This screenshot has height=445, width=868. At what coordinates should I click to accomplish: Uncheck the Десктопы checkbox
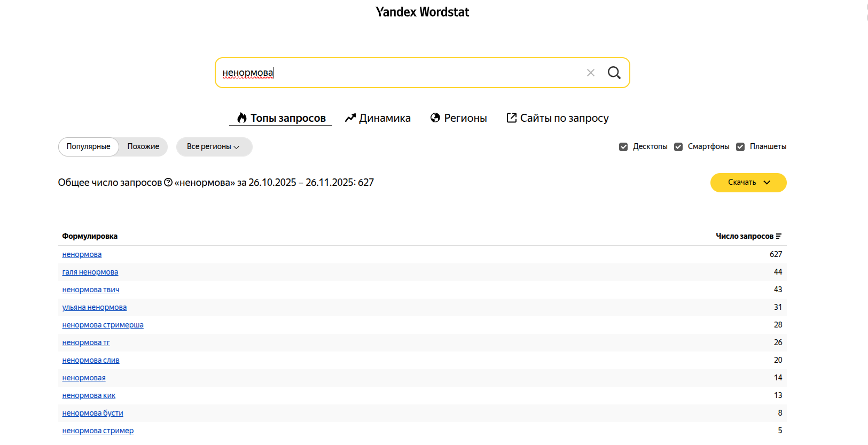623,147
